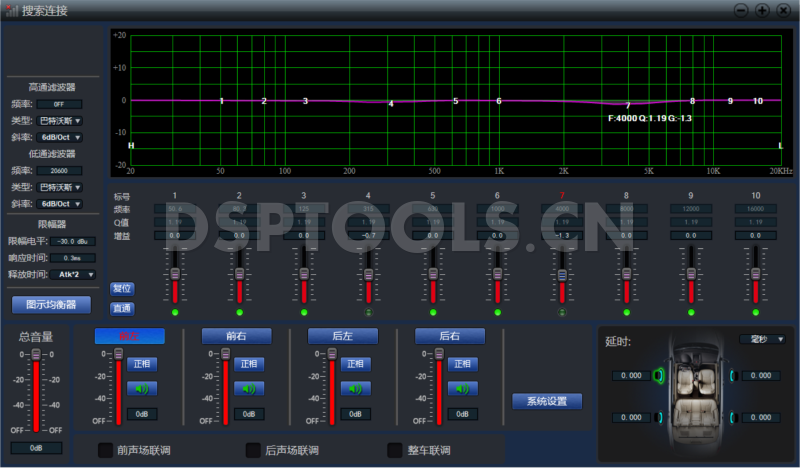Click band 7 增益 -1.3 field

pos(562,236)
